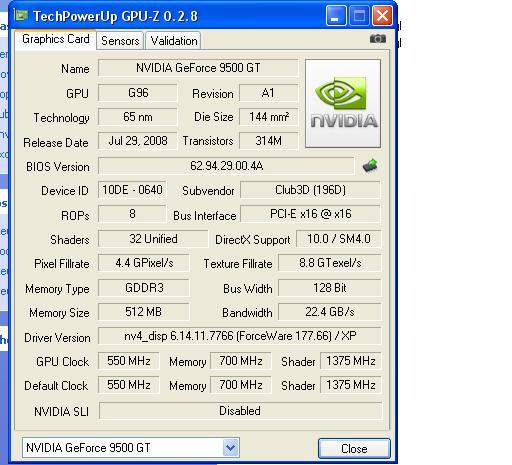Click the maximize button in title bar

(359, 16)
